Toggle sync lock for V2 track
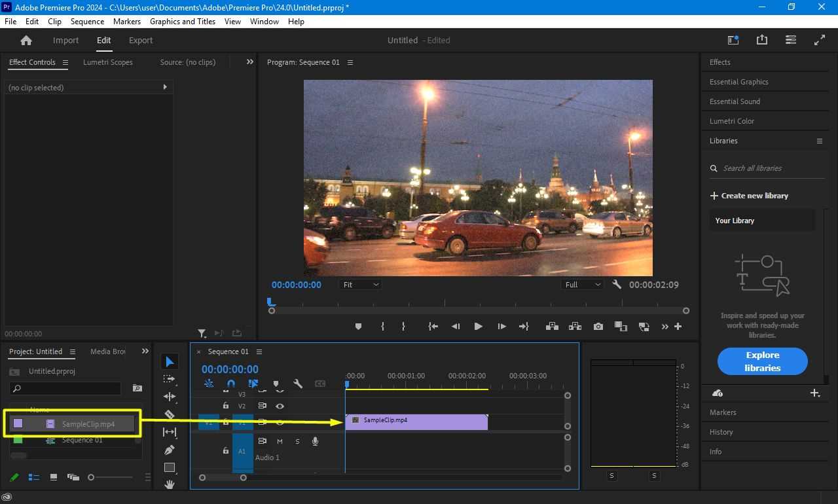The height and width of the screenshot is (504, 838). click(x=263, y=406)
